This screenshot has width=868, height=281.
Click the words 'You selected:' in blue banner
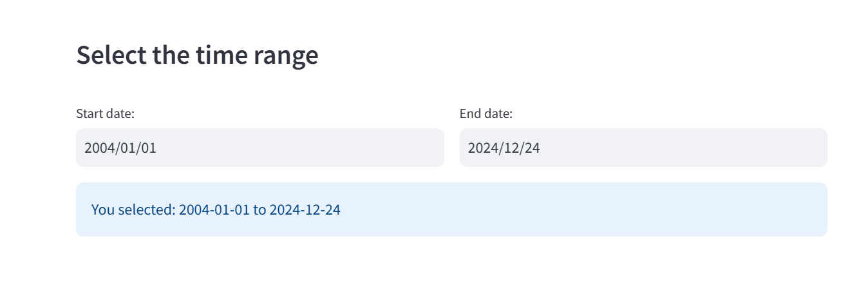[133, 209]
